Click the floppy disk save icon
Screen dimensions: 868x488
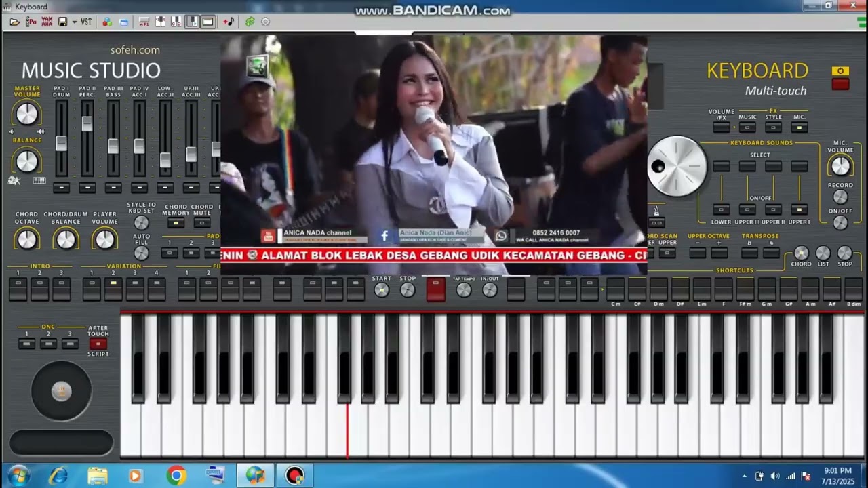[62, 22]
